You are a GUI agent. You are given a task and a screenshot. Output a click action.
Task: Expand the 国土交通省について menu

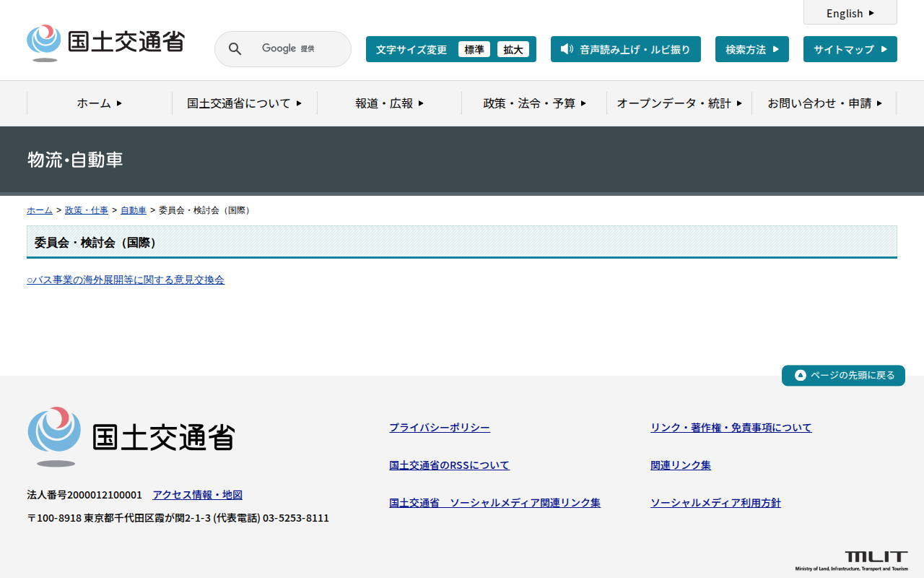point(244,103)
